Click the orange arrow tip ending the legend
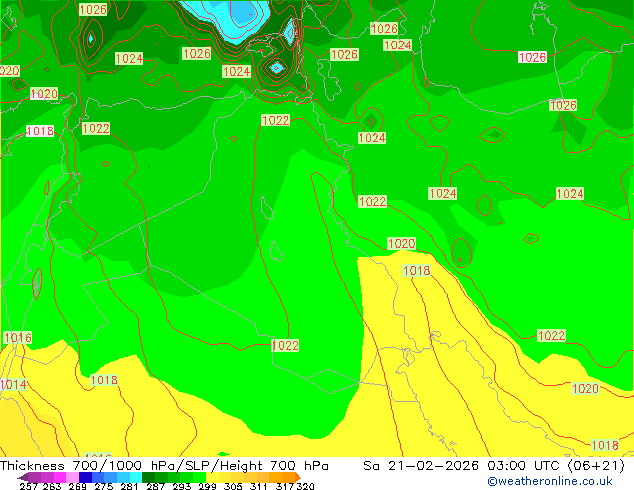The image size is (634, 490). coord(298,477)
